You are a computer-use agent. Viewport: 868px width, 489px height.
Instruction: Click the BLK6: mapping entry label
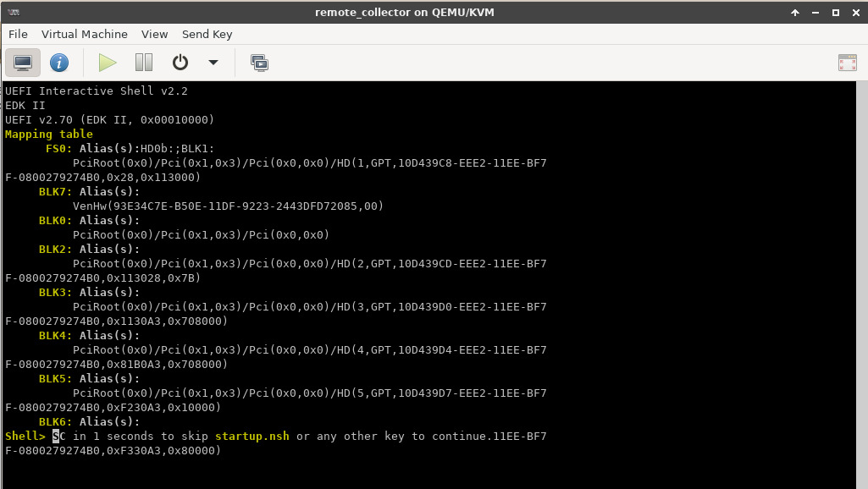coord(55,421)
